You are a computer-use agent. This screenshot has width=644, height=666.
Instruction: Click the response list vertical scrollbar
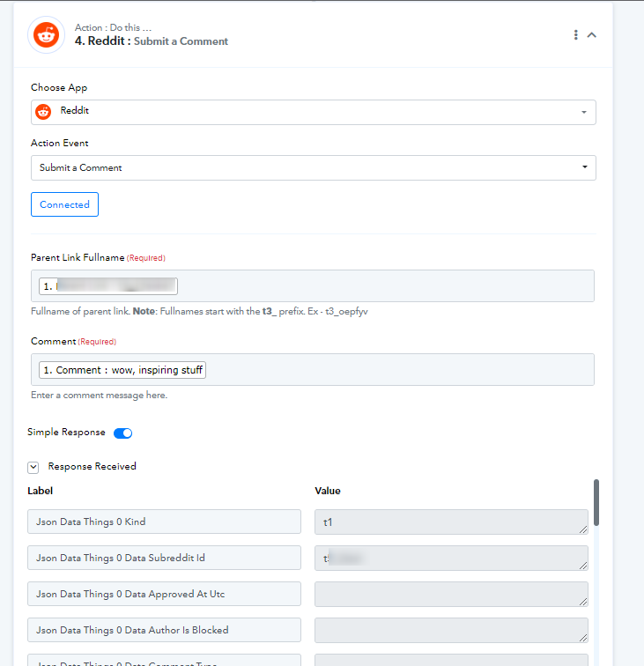click(596, 503)
